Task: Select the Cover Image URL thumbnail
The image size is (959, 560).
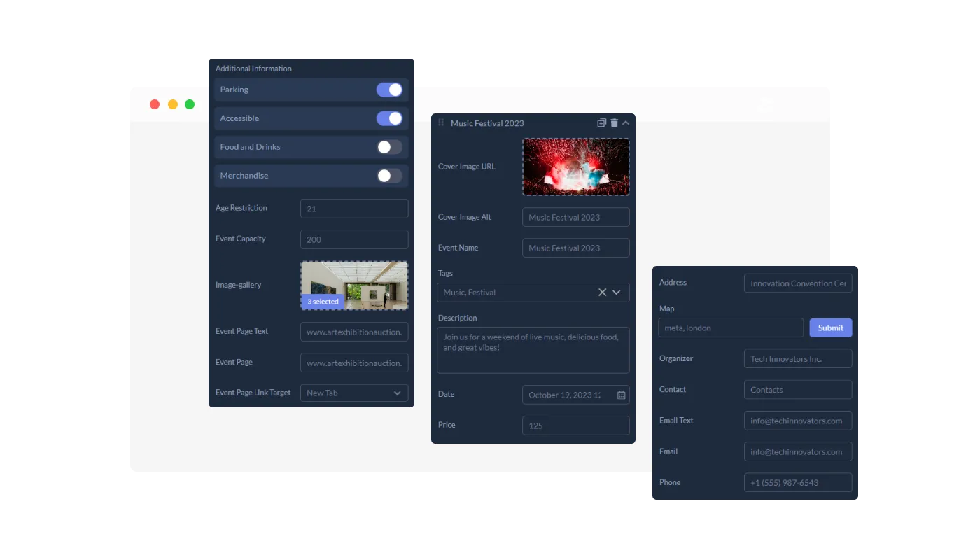Action: pos(576,167)
